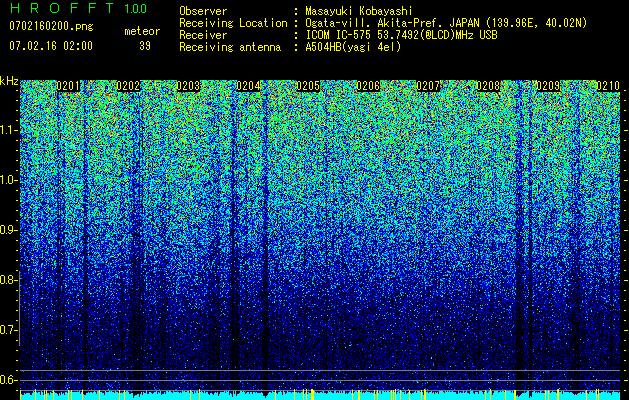Click the A504HB(yagi 4el) antenna text
The image size is (629, 400).
pyautogui.click(x=353, y=47)
